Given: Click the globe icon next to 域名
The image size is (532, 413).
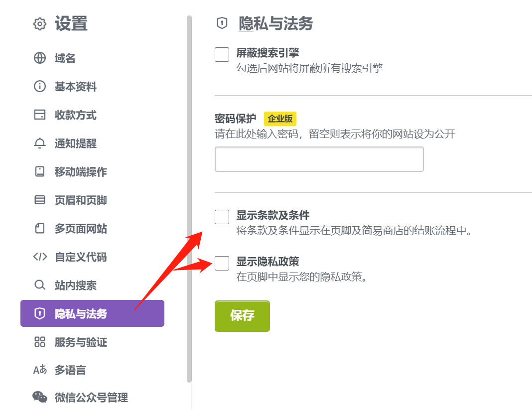Looking at the screenshot, I should [40, 58].
